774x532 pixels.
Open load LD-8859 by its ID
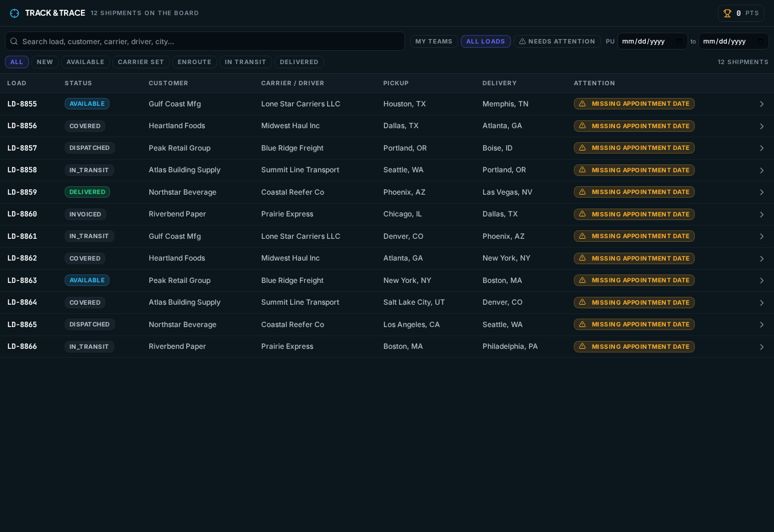pyautogui.click(x=22, y=192)
